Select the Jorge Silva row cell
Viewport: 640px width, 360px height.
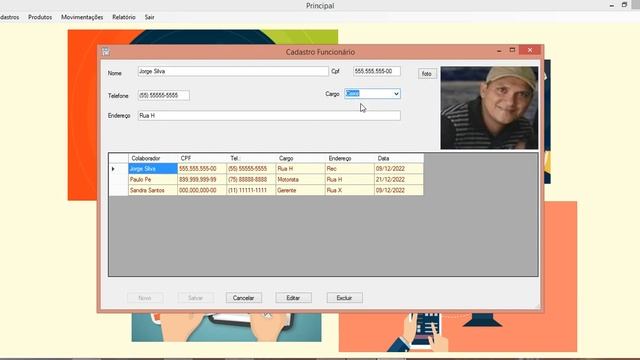[153, 169]
